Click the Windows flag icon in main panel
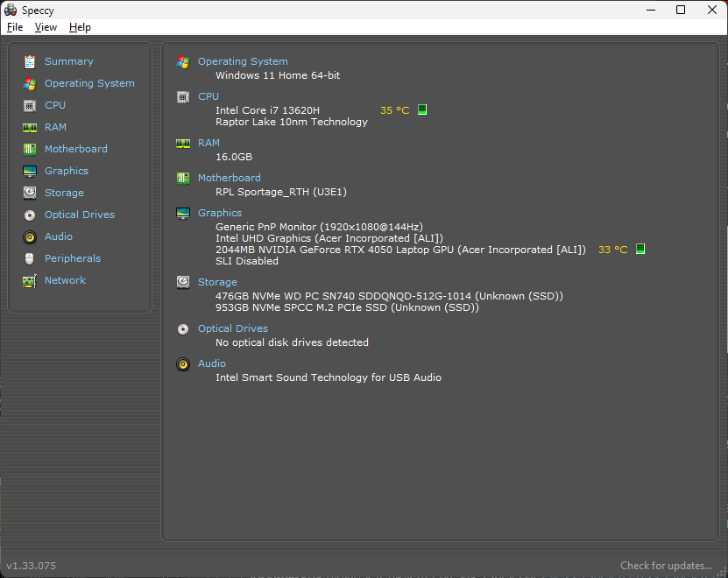 pyautogui.click(x=183, y=62)
